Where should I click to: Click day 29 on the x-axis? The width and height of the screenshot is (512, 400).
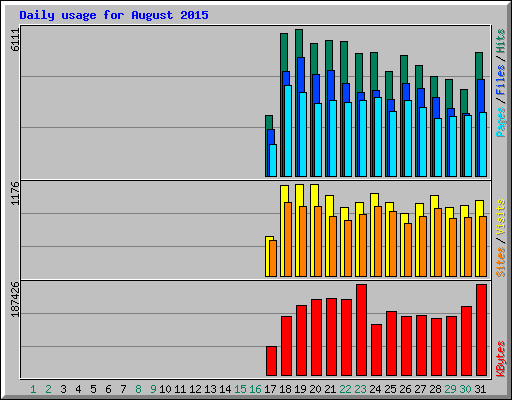(450, 389)
